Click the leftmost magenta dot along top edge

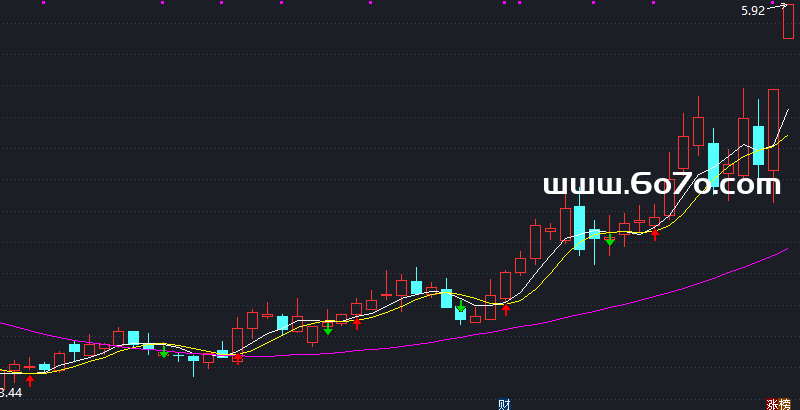point(43,2)
